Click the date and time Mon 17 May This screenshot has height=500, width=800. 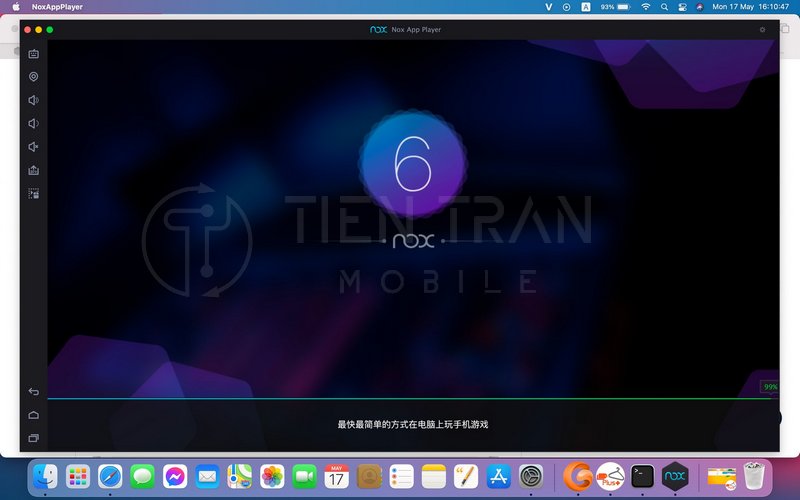(x=751, y=7)
